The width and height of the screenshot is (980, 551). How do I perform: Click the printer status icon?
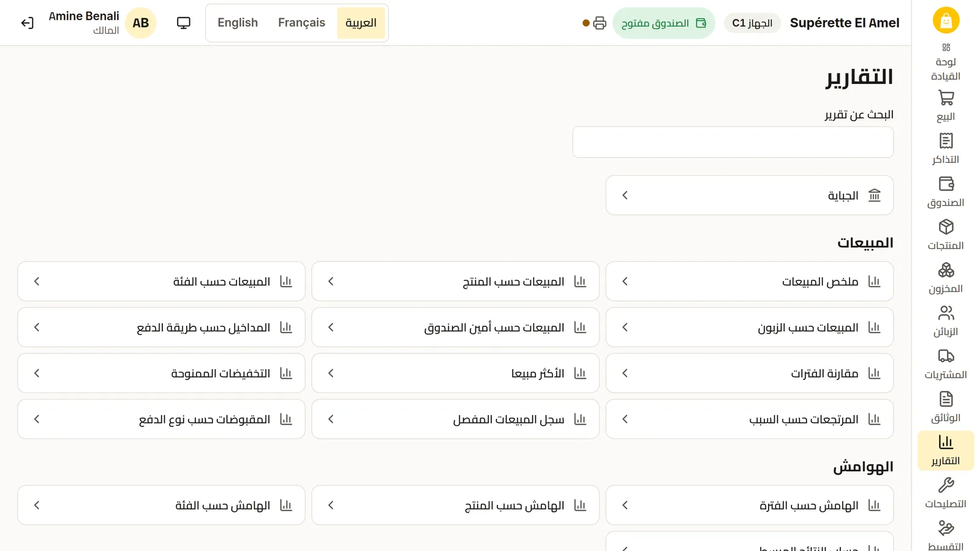click(600, 23)
